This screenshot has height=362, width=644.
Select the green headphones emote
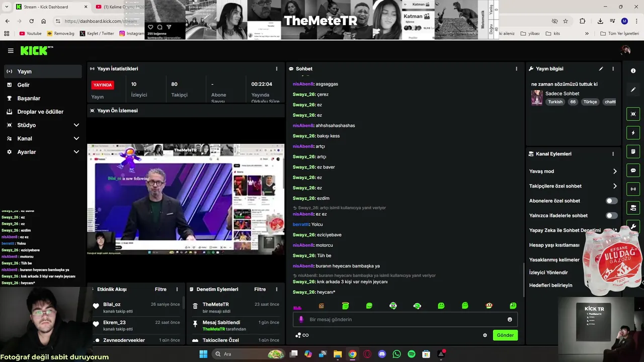coord(417,306)
